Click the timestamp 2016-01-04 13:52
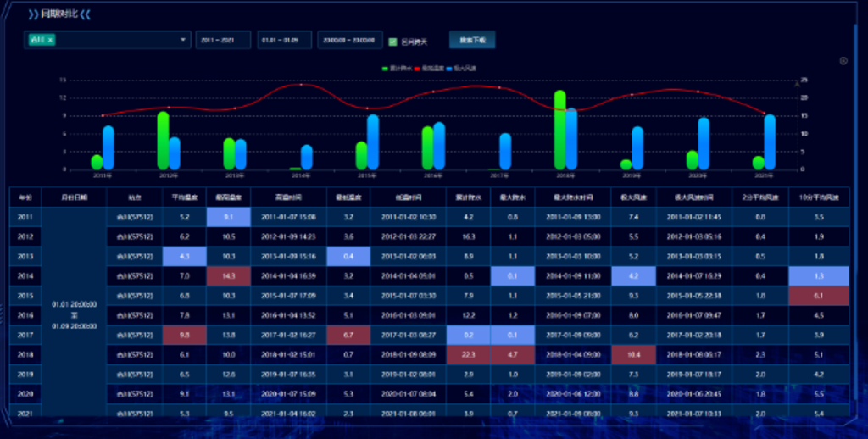Screen dimensions: 868x439 288,315
